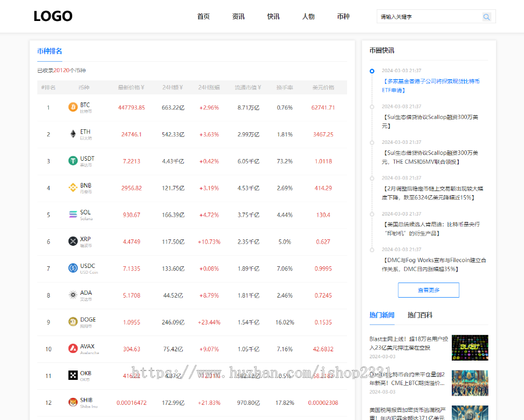Click the 24H额 column header
Viewport: 524px width, 420px height.
[x=173, y=87]
